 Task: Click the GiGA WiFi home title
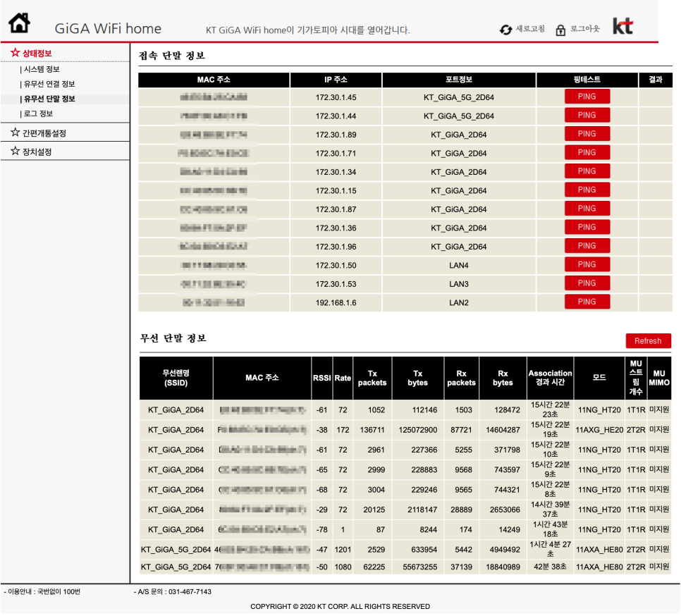[108, 29]
